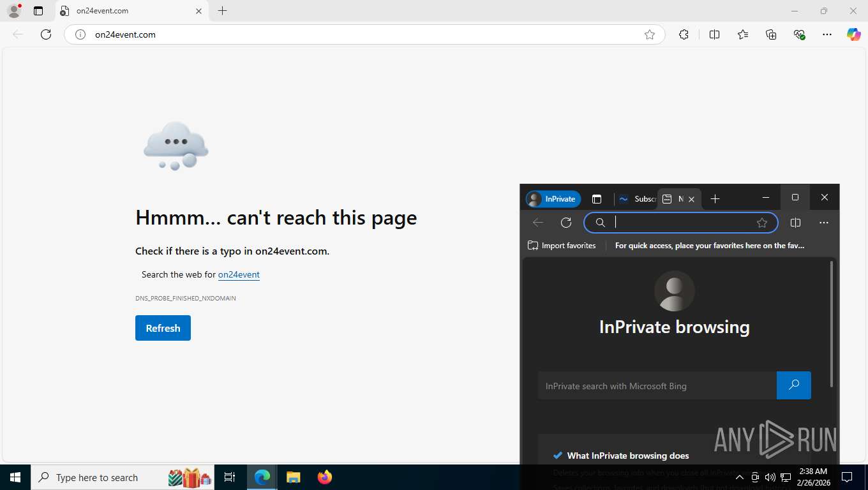
Task: Open Browser essentials in main Edge toolbar
Action: pos(799,34)
